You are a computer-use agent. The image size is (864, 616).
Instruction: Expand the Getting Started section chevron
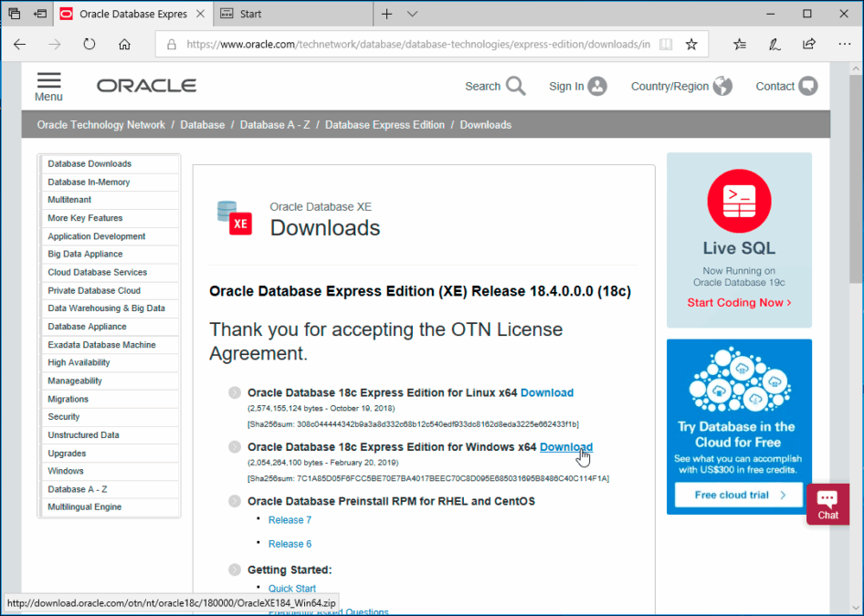click(x=233, y=569)
